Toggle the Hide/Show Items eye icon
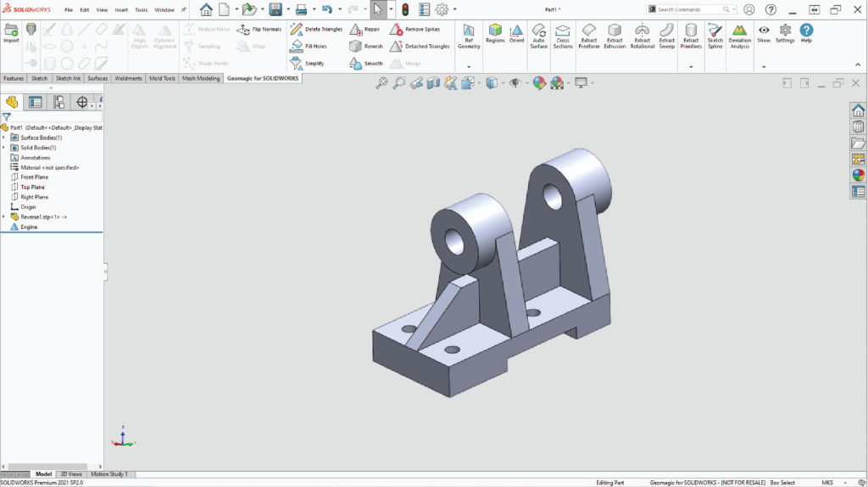The height and width of the screenshot is (487, 868). (514, 83)
